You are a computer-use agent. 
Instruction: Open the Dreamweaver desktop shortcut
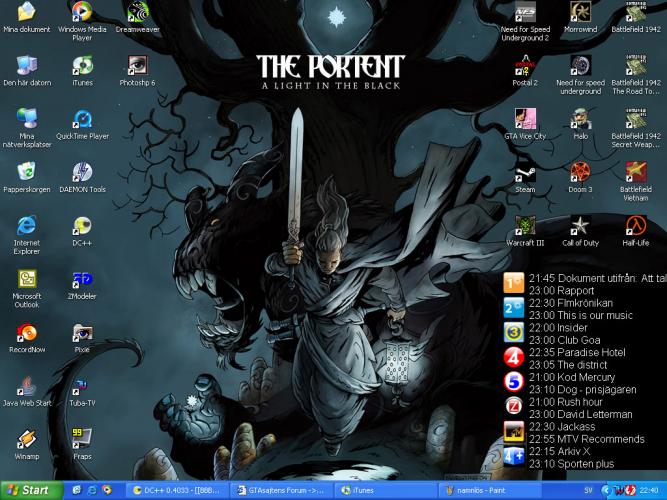pos(137,13)
